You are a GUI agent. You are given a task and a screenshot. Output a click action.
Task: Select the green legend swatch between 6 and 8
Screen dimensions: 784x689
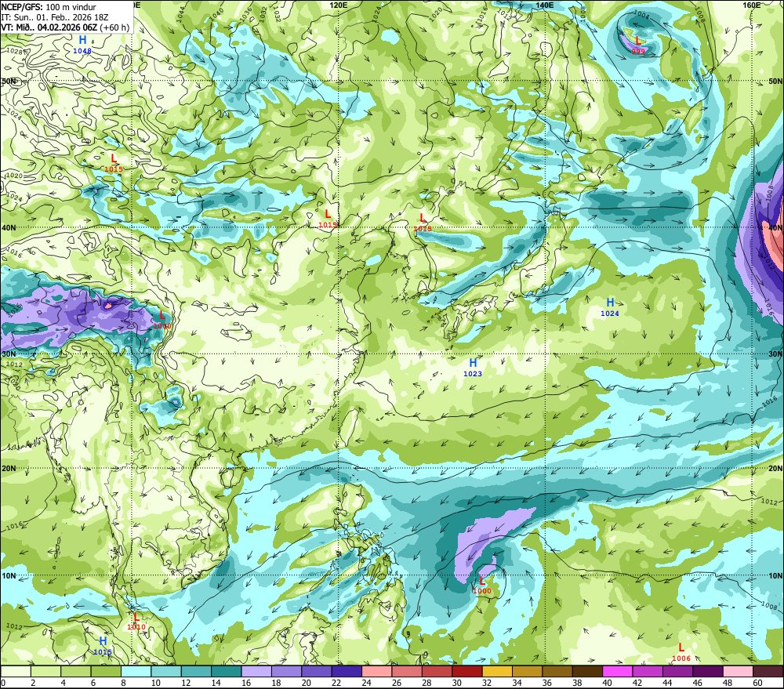pos(106,671)
